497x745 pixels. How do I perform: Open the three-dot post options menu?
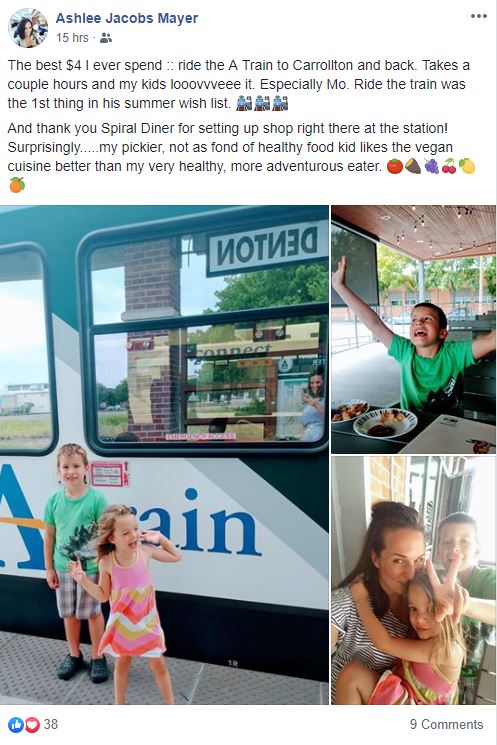click(x=478, y=16)
